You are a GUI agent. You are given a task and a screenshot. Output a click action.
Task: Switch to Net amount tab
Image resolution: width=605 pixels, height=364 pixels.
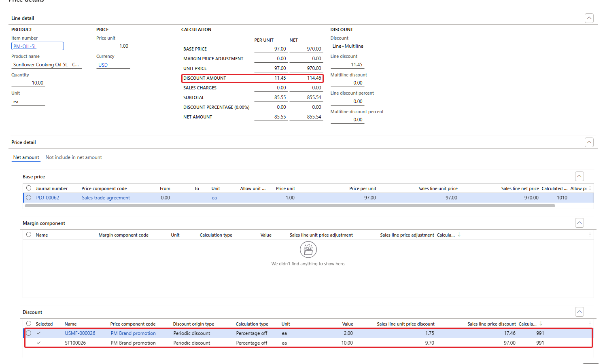[x=26, y=157]
